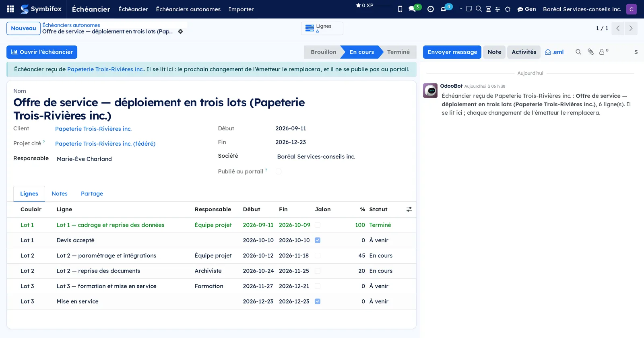644x338 pixels.
Task: Show followers icon in chatter
Action: coord(603,52)
